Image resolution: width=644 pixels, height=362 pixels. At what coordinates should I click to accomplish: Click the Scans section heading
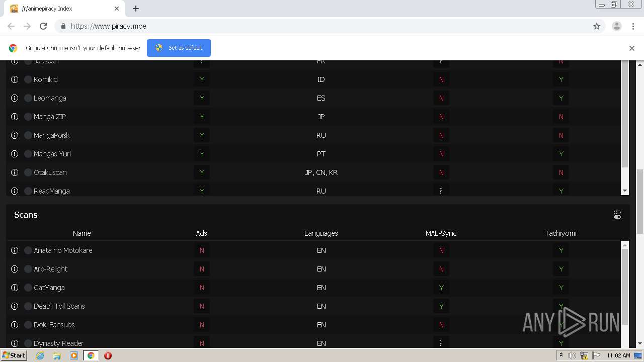pos(26,215)
